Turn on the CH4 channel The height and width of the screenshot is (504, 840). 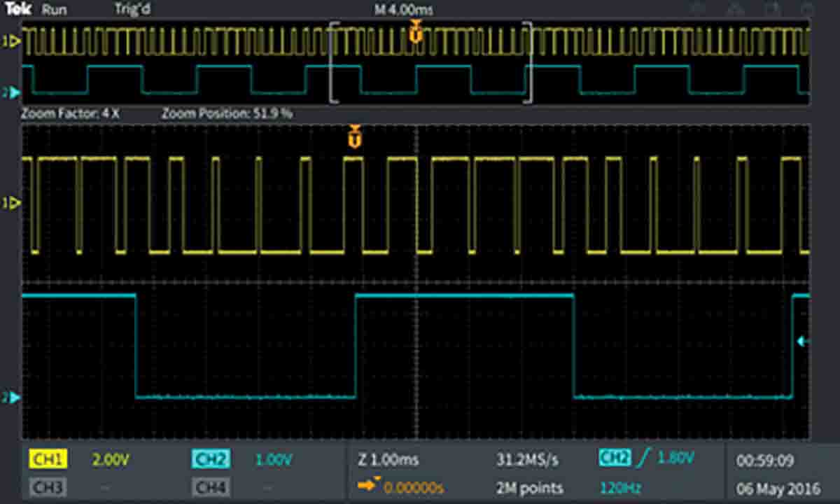pyautogui.click(x=210, y=486)
